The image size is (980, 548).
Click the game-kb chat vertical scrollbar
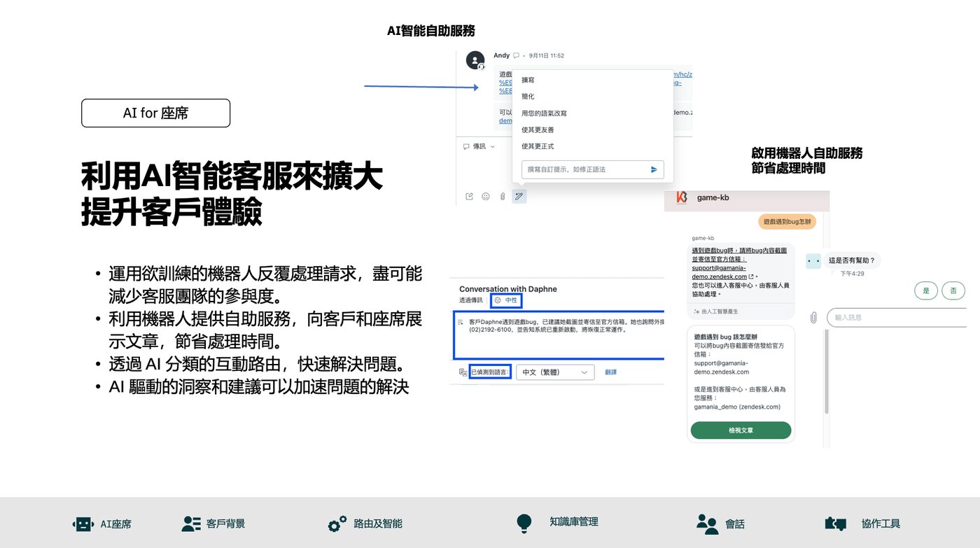[x=827, y=371]
